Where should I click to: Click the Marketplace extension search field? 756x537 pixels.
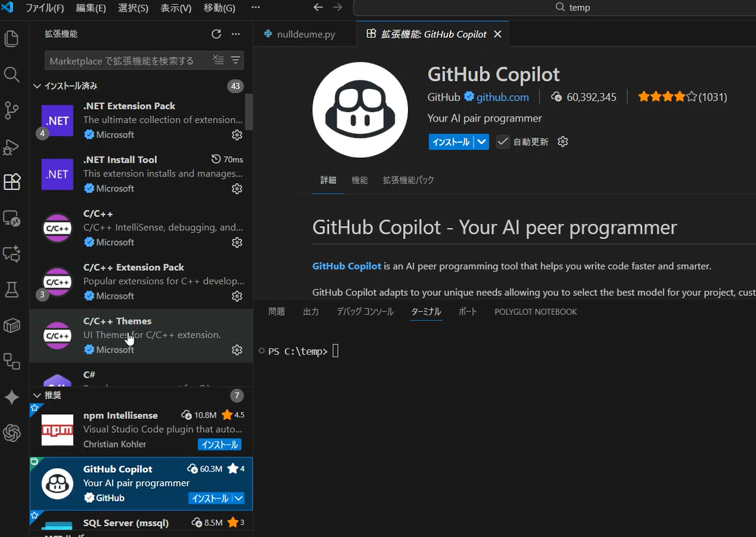coord(129,60)
